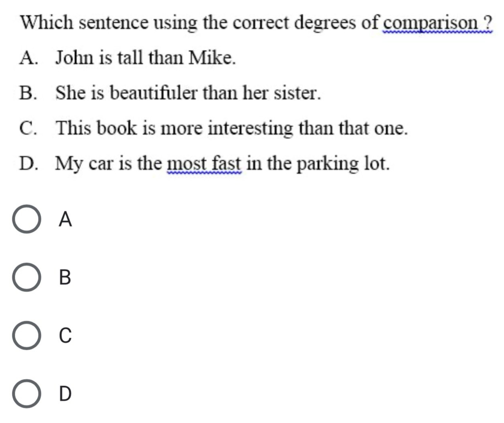Click sentence 'John is tall than Mike.'
The width and height of the screenshot is (504, 423).
tap(145, 58)
